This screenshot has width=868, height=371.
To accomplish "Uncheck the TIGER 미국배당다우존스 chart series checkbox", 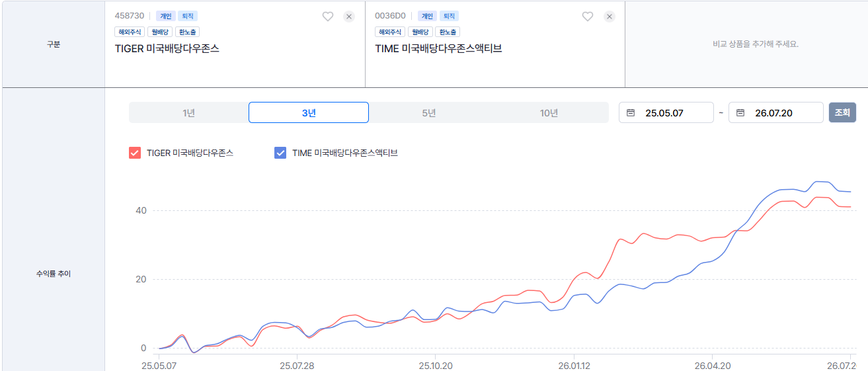I will (x=135, y=153).
